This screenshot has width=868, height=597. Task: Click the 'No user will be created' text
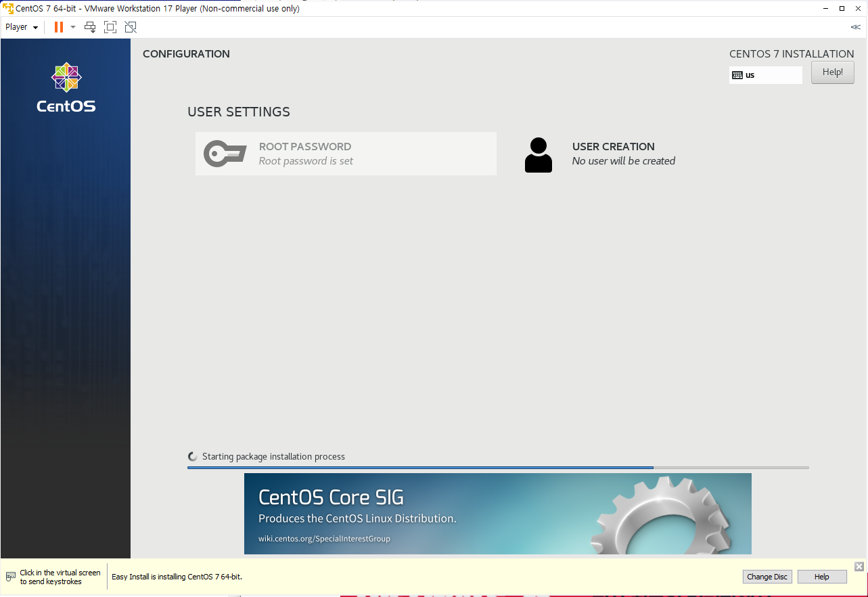[x=624, y=161]
